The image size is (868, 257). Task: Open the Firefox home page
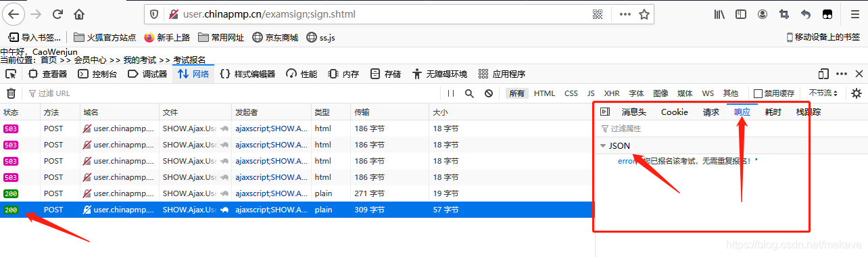coord(80,14)
